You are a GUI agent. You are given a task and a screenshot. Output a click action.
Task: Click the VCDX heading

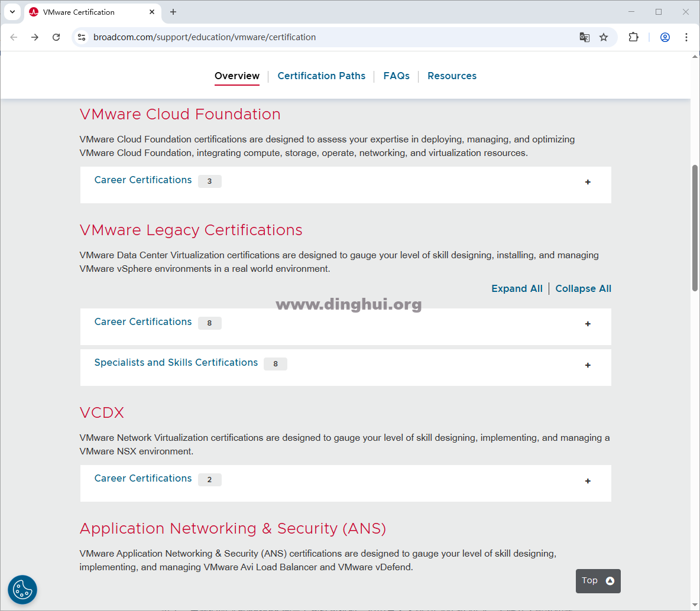(x=102, y=412)
